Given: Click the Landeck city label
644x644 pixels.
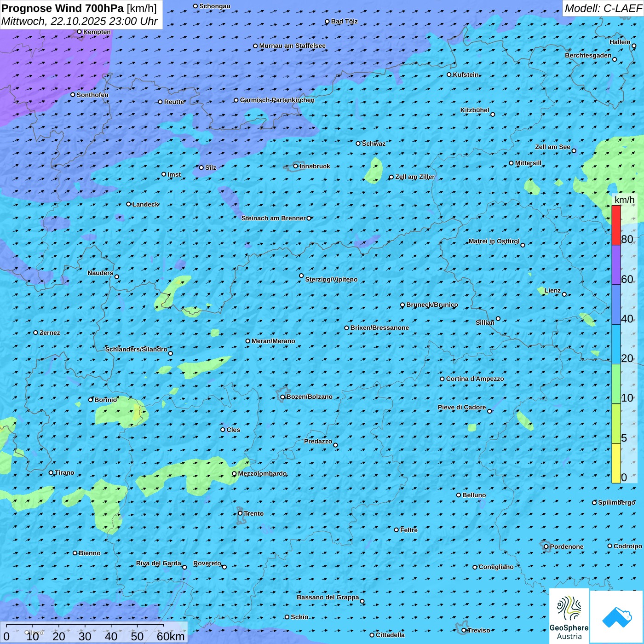Looking at the screenshot, I should click(x=145, y=204).
